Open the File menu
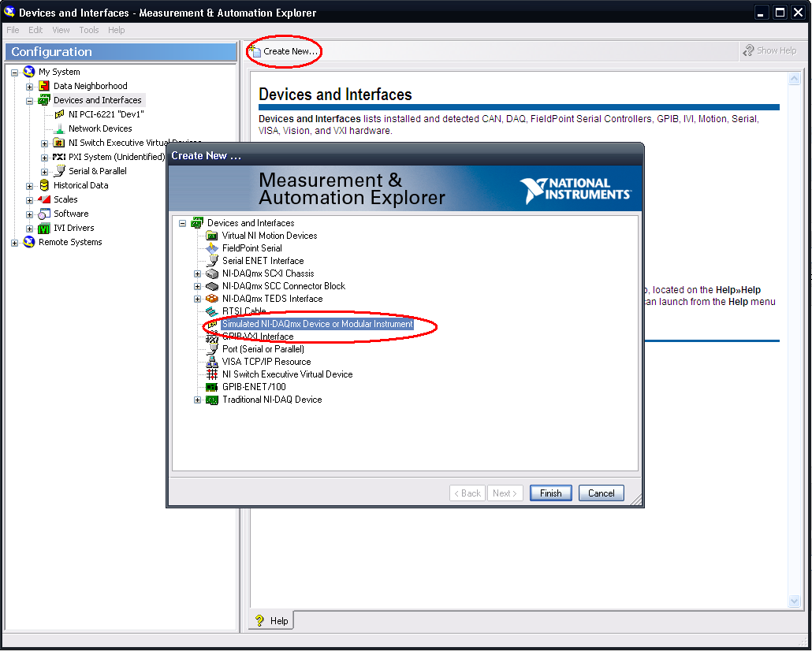Viewport: 812px width, 651px height. pyautogui.click(x=13, y=30)
